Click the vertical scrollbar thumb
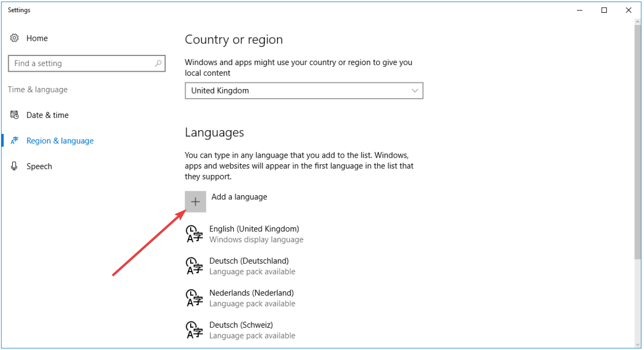The image size is (644, 350). tap(638, 142)
